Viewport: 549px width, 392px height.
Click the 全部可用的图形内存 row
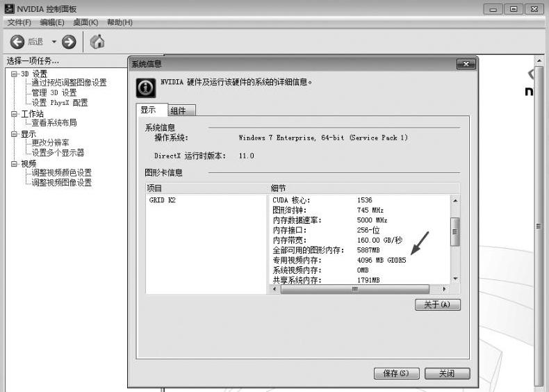[x=361, y=250]
